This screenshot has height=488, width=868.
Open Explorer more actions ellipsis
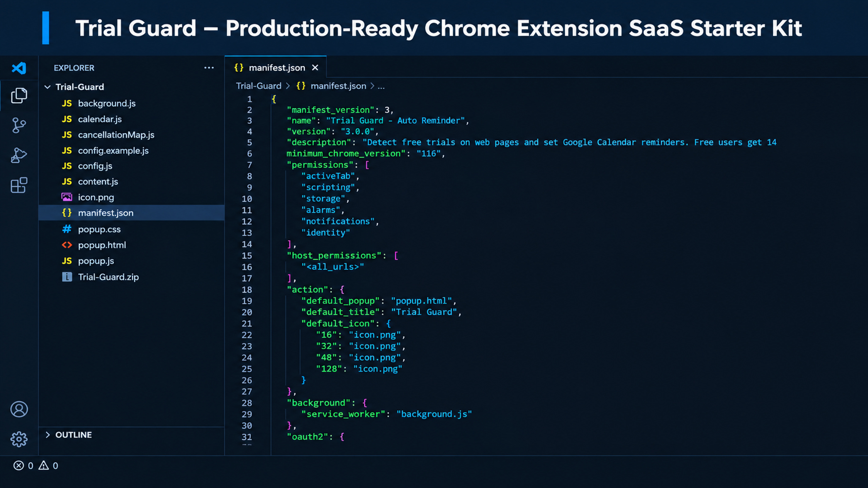point(209,68)
